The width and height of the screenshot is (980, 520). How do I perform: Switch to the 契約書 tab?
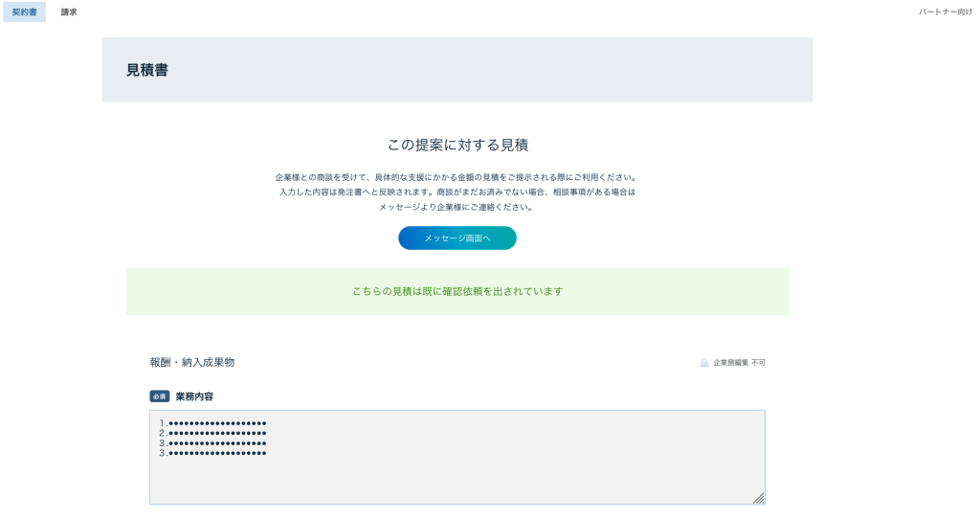[x=24, y=11]
